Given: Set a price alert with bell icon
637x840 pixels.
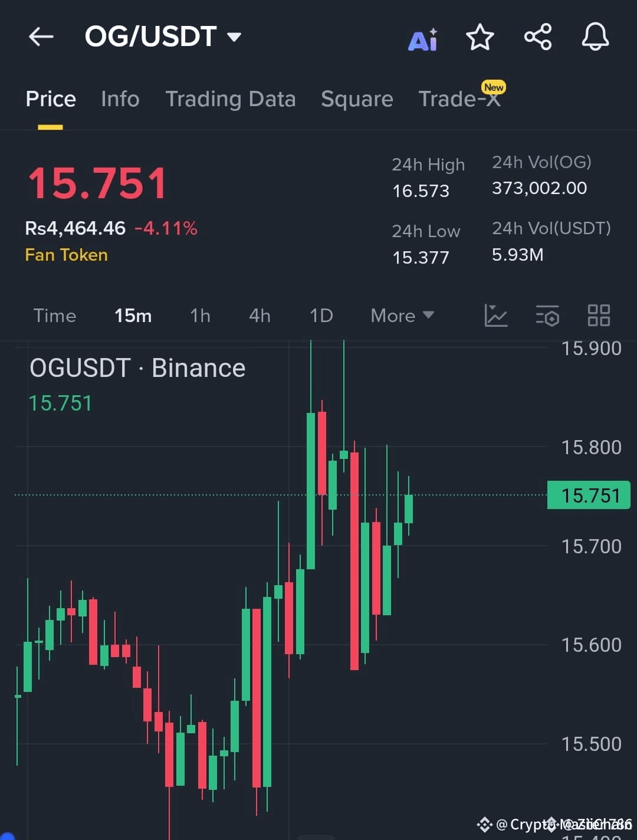Looking at the screenshot, I should point(595,37).
